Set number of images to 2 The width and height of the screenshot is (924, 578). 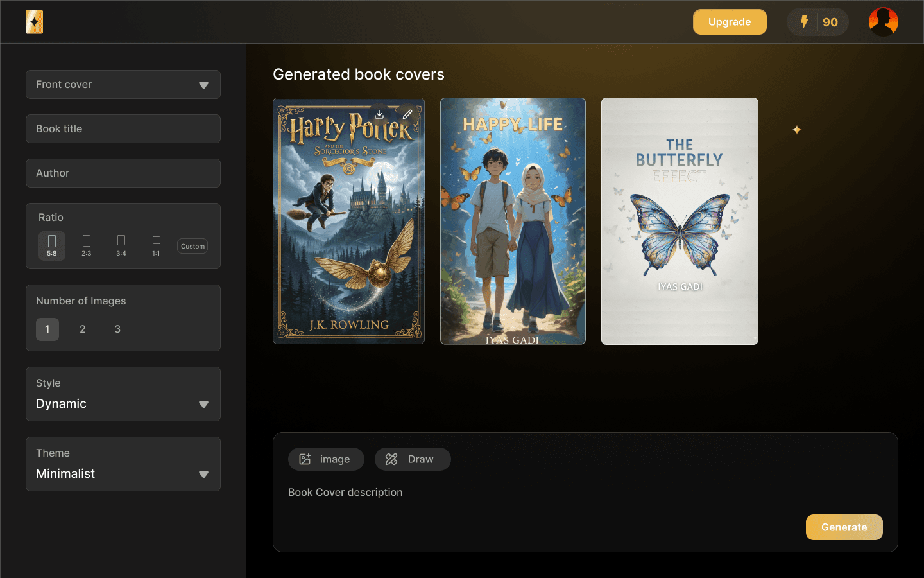(x=82, y=329)
